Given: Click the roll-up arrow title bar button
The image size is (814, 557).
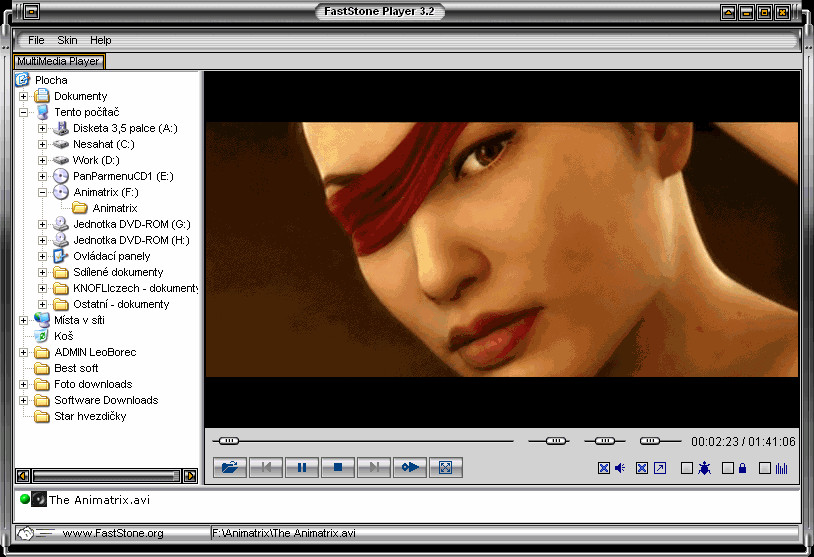Looking at the screenshot, I should 728,12.
